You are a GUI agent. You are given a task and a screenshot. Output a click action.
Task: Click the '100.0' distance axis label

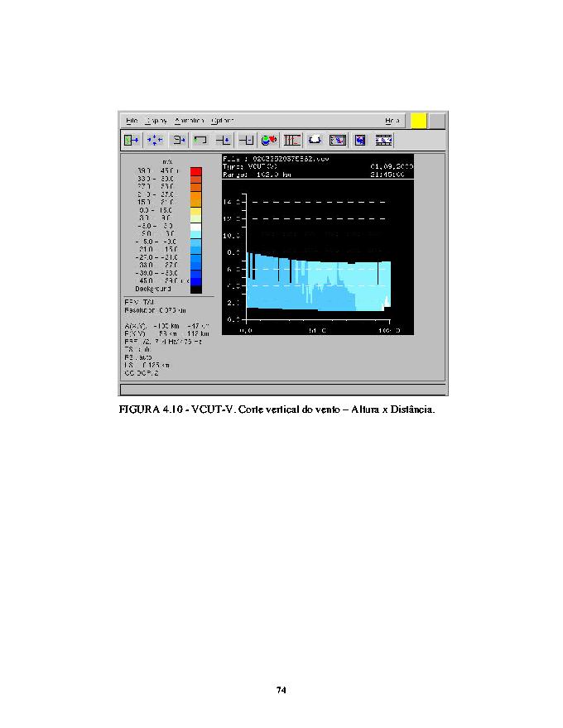coord(389,331)
